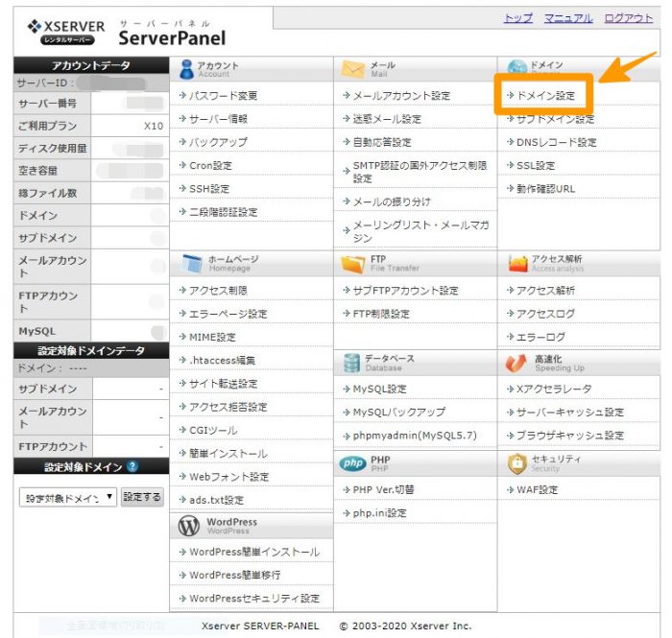Open 自動応答設定
The image size is (672, 638).
tap(382, 142)
